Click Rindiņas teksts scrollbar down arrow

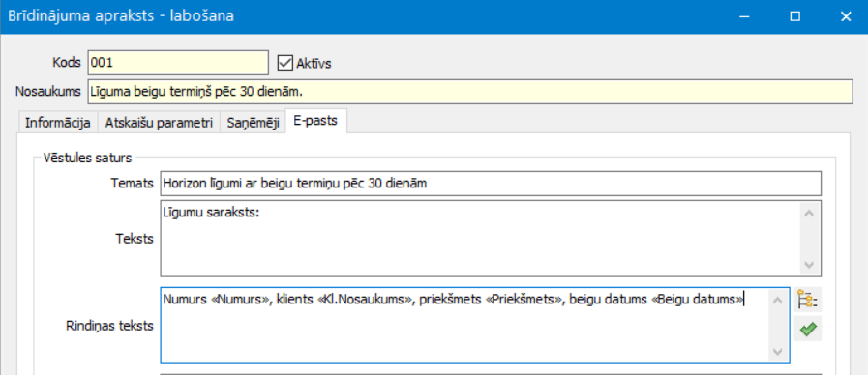click(778, 351)
